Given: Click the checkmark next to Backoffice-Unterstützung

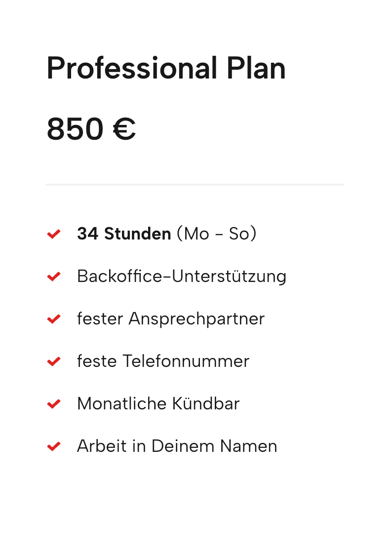Looking at the screenshot, I should click(53, 277).
